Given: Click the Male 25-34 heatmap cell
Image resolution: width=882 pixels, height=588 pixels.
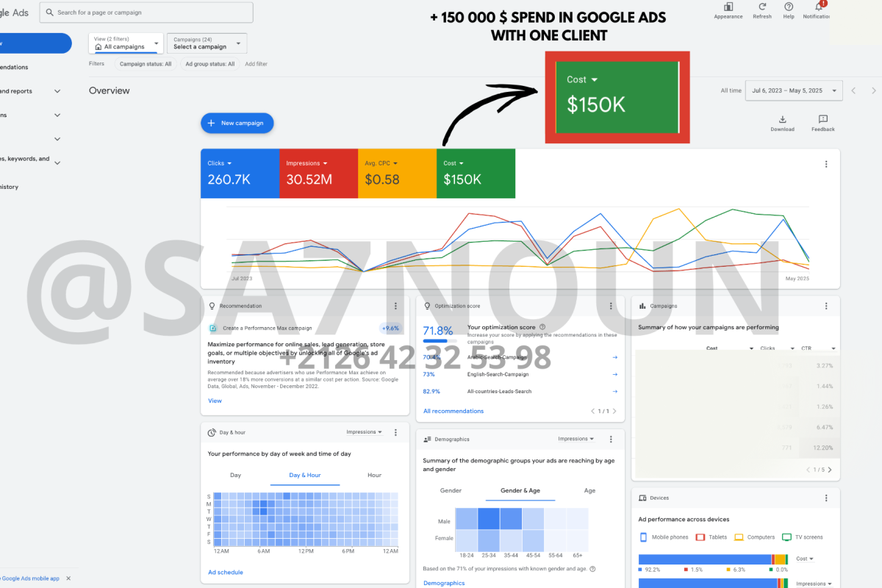Looking at the screenshot, I should (x=488, y=519).
